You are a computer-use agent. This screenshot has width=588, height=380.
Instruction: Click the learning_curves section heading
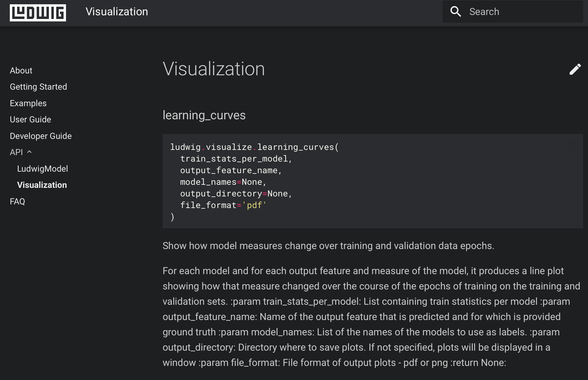[204, 115]
